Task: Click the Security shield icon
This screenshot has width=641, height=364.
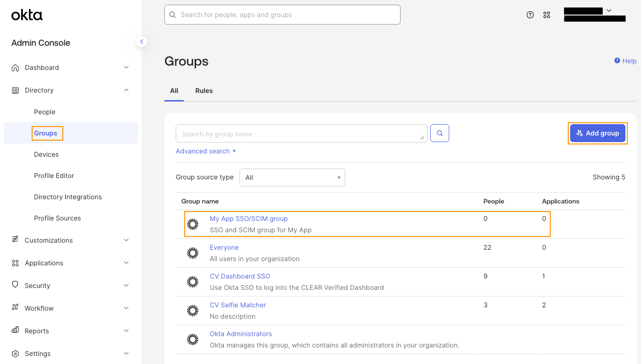Action: (16, 285)
